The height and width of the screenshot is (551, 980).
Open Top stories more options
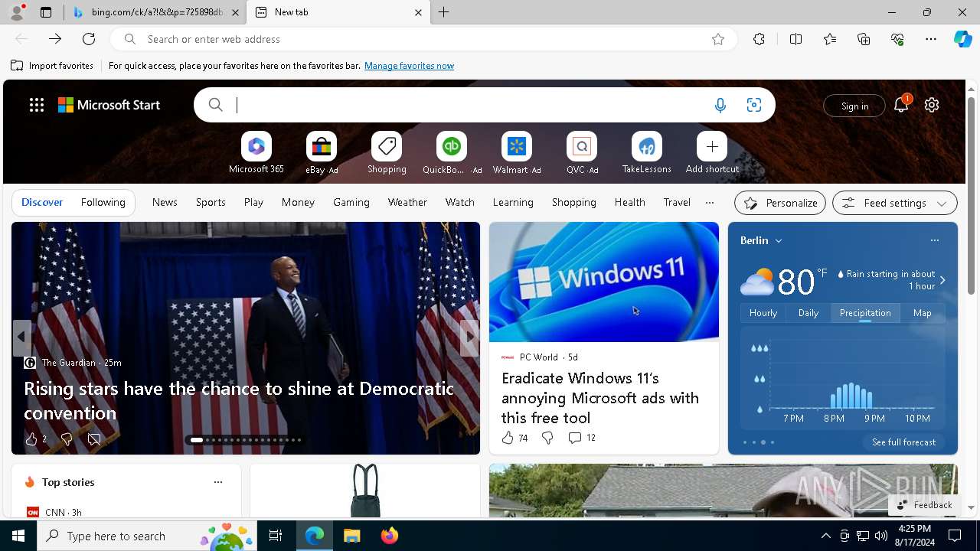(218, 482)
